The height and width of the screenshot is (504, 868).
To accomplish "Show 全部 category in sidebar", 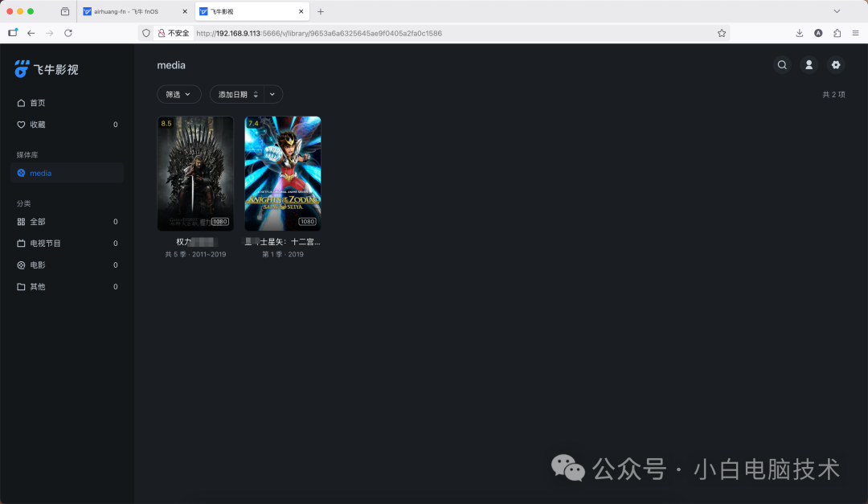I will (x=67, y=222).
